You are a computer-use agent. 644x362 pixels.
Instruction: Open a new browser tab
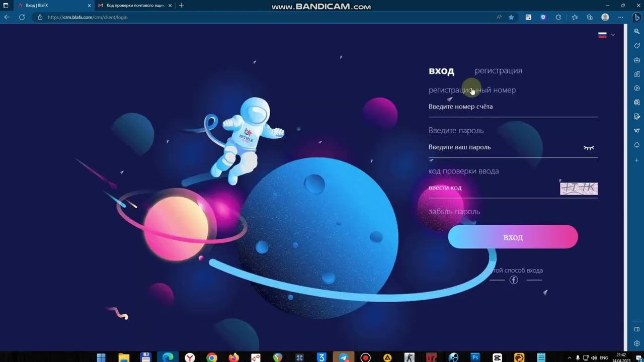[x=181, y=6]
